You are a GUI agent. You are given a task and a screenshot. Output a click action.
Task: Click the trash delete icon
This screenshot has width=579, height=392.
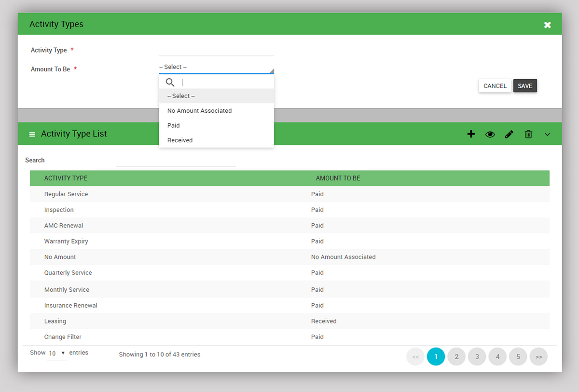coord(528,134)
